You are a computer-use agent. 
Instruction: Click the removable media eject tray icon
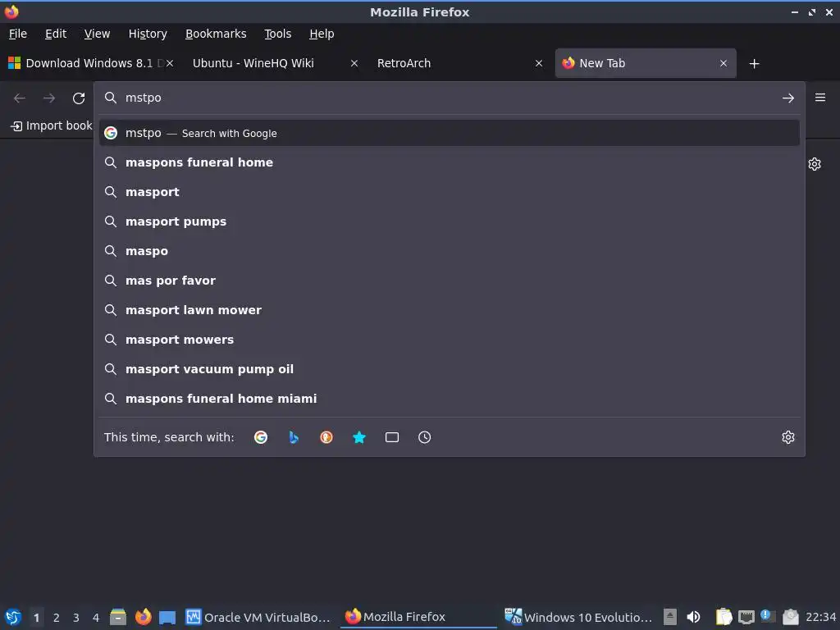click(x=669, y=617)
